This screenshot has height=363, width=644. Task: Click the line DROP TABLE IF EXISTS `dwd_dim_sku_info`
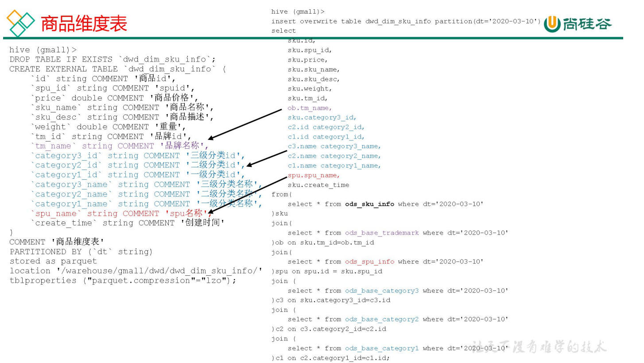tap(113, 59)
